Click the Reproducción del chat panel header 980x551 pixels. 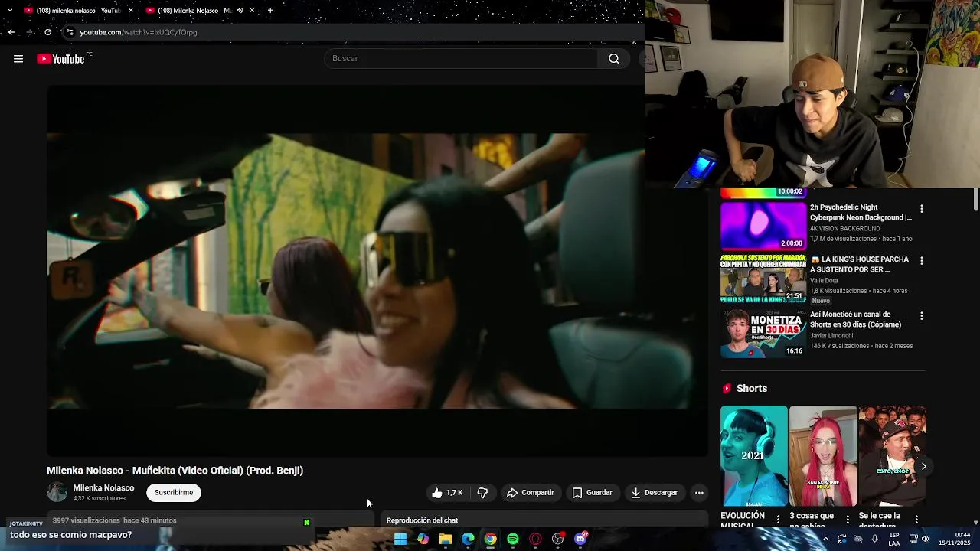click(x=544, y=520)
